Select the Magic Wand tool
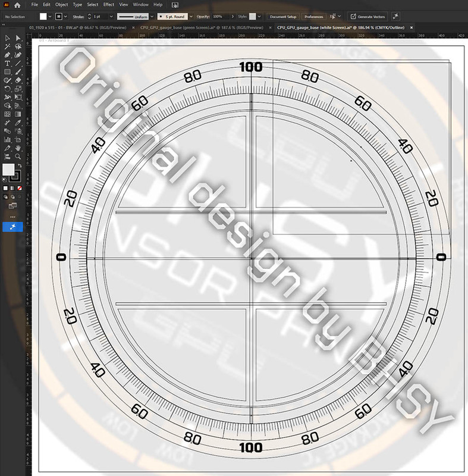 tap(7, 46)
